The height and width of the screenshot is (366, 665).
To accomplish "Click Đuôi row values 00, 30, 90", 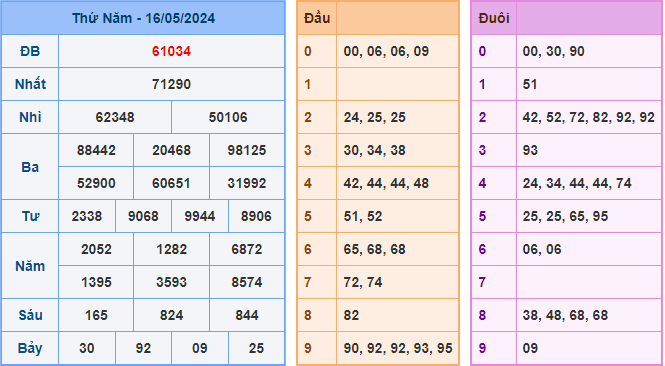I will pos(553,51).
